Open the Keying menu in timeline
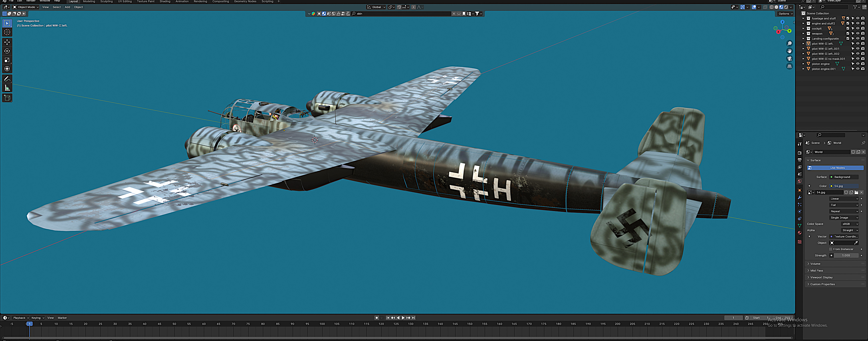The height and width of the screenshot is (341, 868). (x=37, y=318)
